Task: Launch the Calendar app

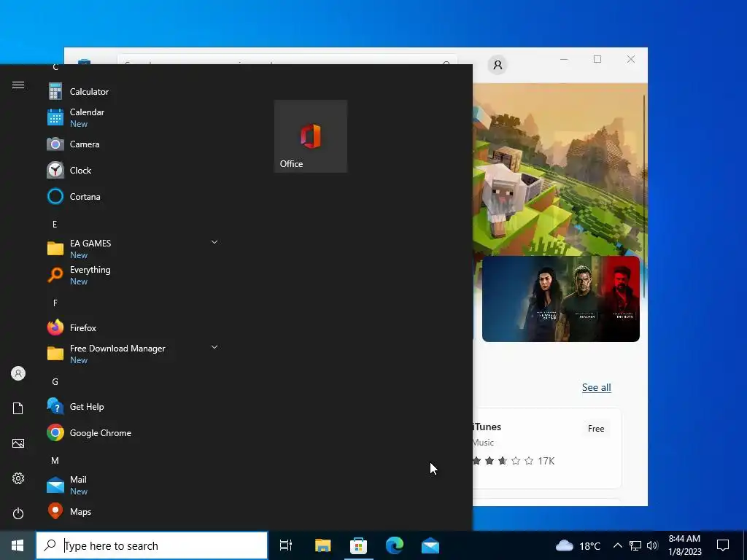Action: pyautogui.click(x=133, y=117)
